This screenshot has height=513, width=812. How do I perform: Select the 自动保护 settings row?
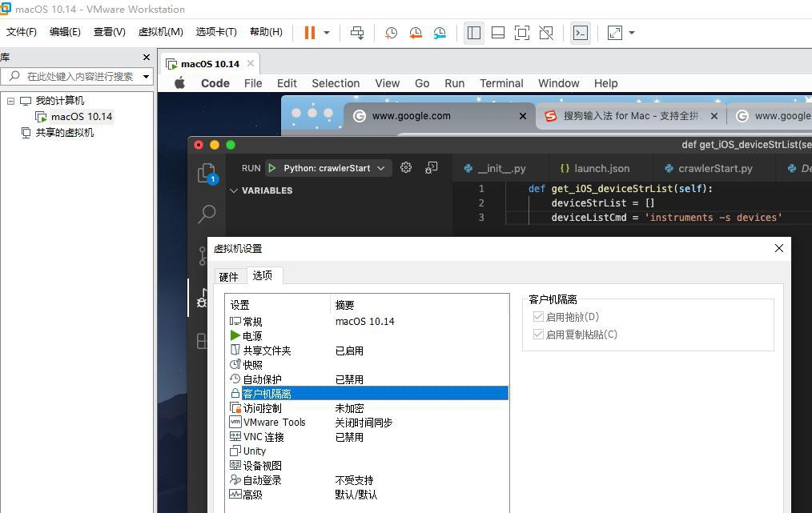tap(368, 379)
